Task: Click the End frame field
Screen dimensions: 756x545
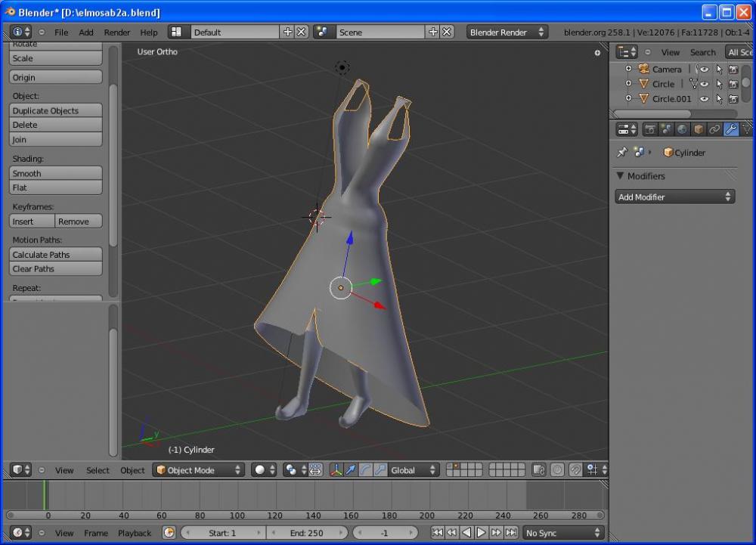Action: tap(307, 533)
